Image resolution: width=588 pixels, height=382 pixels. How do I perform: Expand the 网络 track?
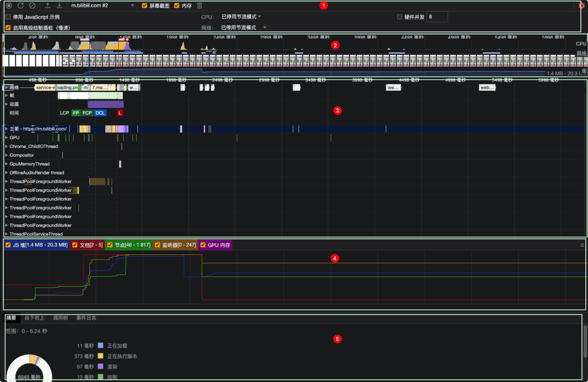click(x=6, y=87)
